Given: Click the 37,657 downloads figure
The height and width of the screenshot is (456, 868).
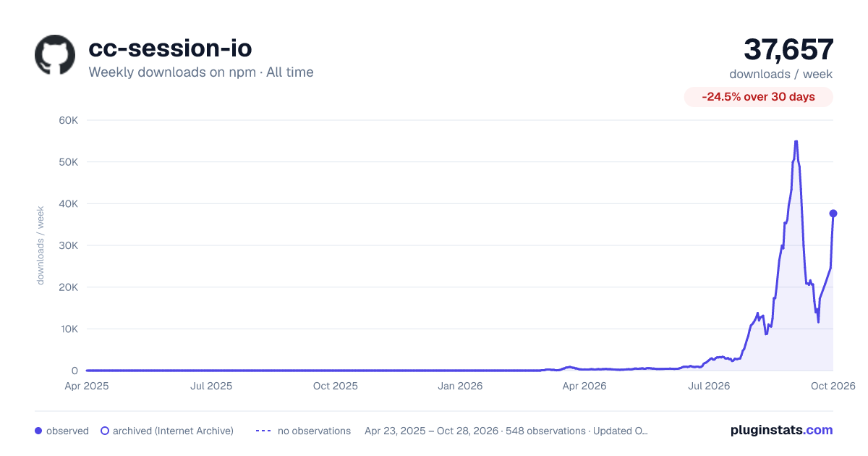Looking at the screenshot, I should pos(788,49).
